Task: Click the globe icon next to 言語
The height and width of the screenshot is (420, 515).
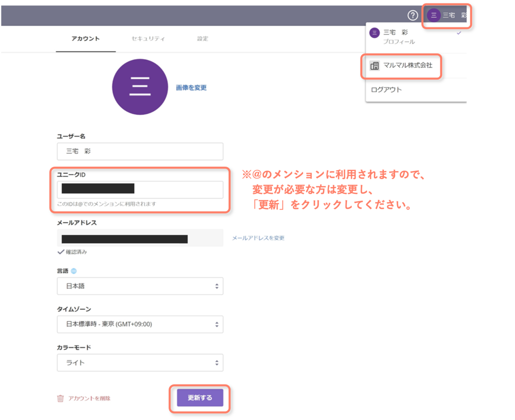Action: click(74, 271)
